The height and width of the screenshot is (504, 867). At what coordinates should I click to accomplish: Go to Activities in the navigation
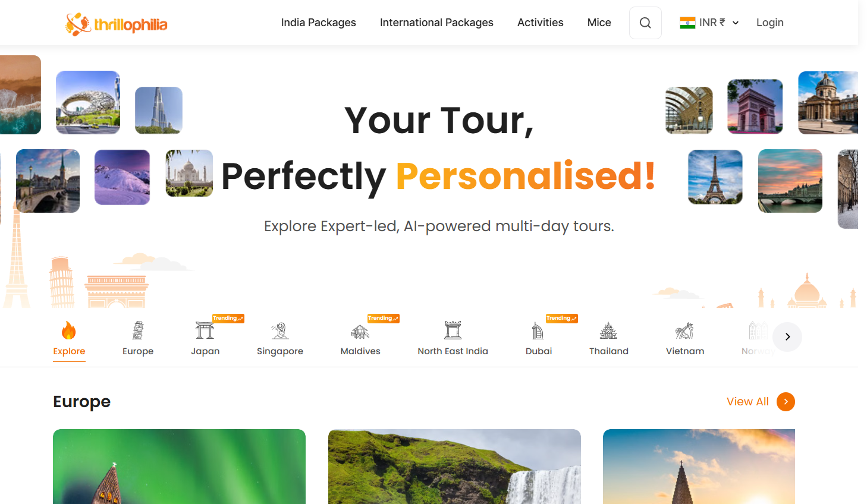[540, 23]
